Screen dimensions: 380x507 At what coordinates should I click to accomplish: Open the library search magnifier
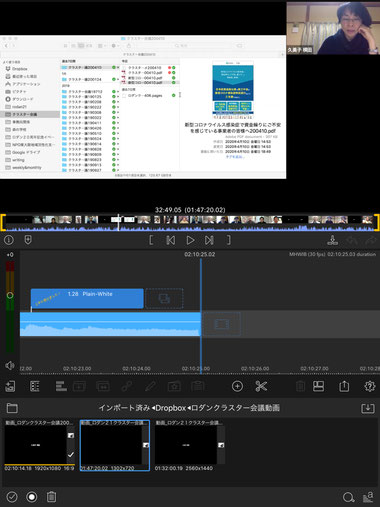click(348, 498)
